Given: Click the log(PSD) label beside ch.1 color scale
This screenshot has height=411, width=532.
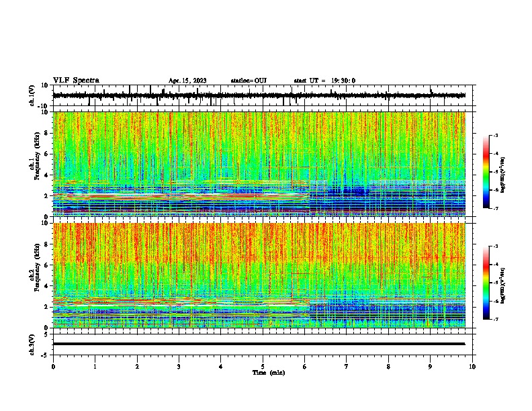Looking at the screenshot, I should [503, 175].
